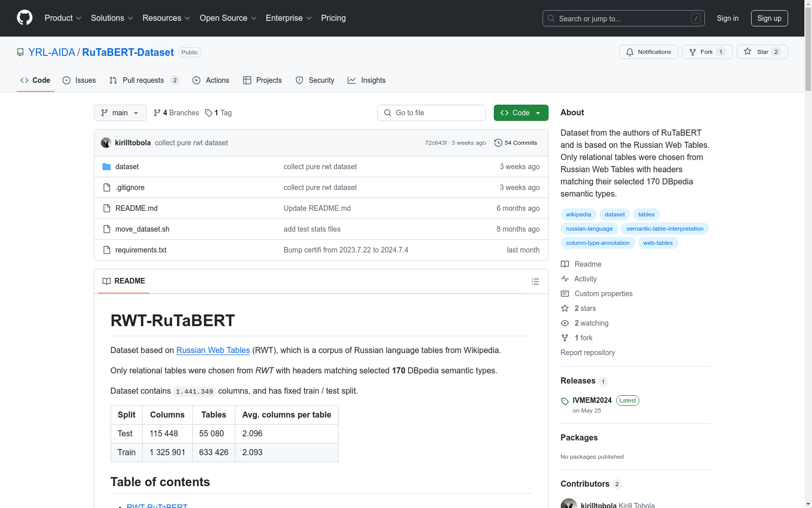Expand the Resources menu
Image resolution: width=812 pixels, height=508 pixels.
point(166,18)
